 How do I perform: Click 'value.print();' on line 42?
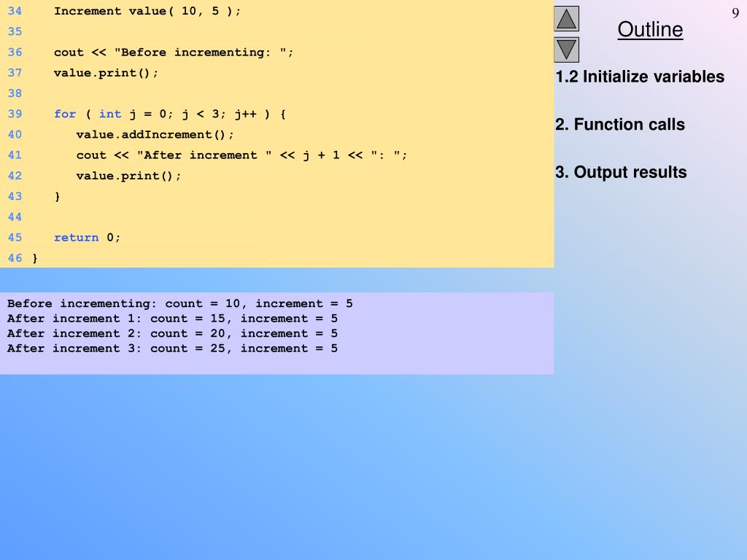point(128,176)
